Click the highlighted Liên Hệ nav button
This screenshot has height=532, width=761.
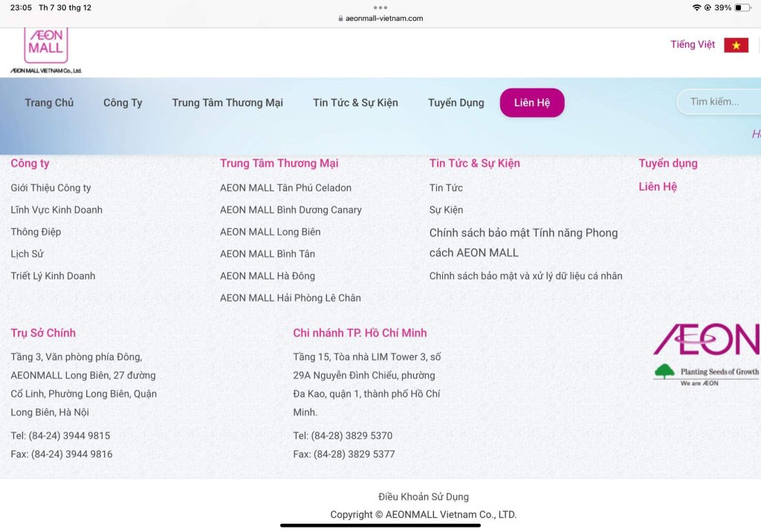(532, 103)
